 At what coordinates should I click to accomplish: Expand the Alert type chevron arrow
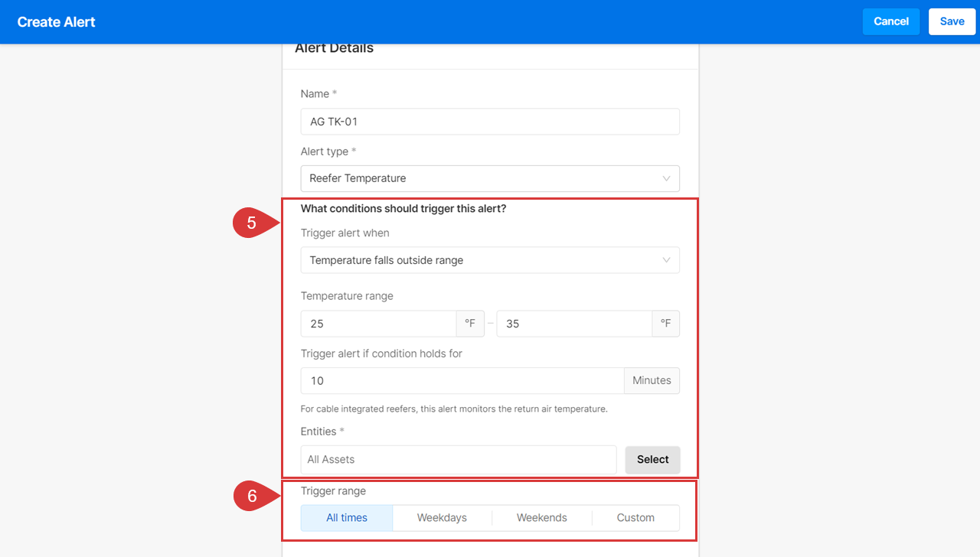(666, 178)
